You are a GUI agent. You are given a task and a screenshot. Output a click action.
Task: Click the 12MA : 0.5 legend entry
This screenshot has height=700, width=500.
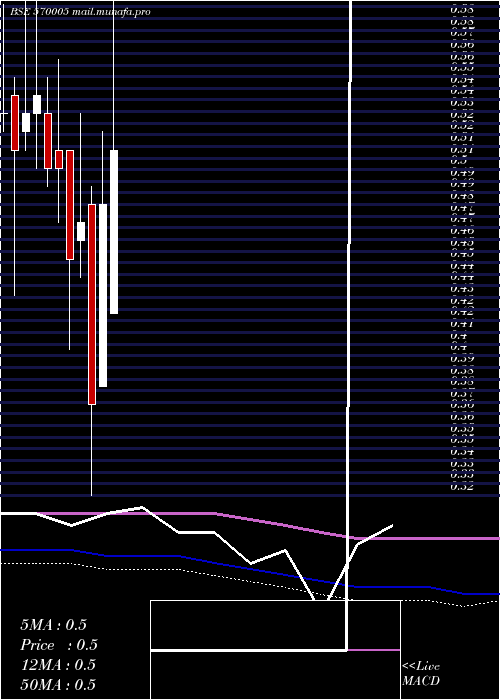coord(58,665)
